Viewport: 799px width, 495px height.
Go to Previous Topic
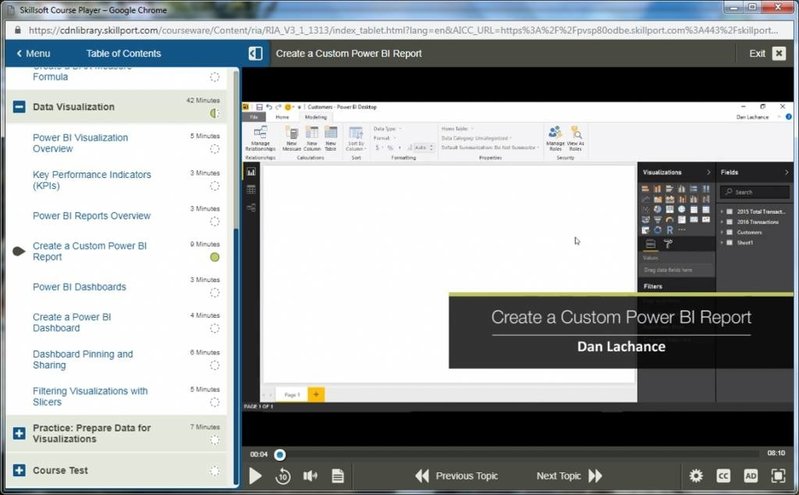click(x=456, y=476)
